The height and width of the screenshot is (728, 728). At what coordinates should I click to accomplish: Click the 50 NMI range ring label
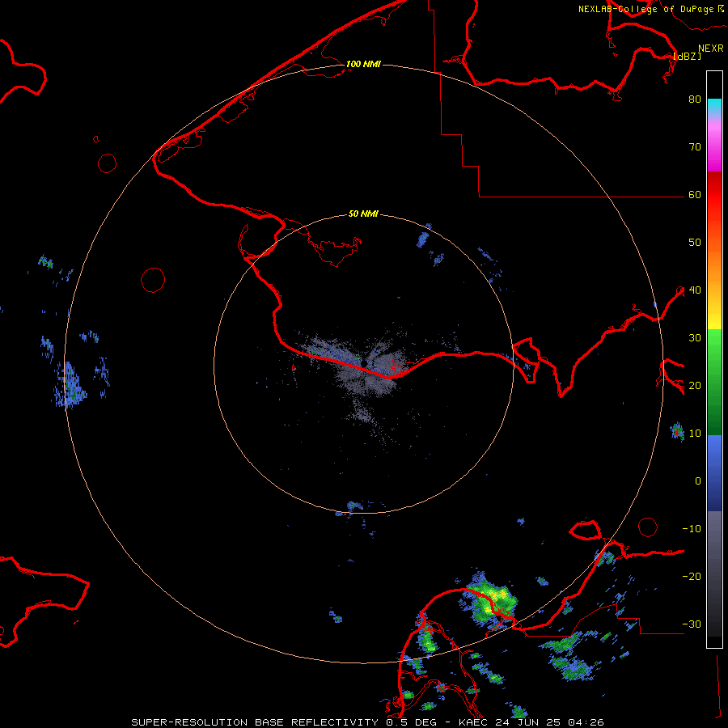(363, 214)
